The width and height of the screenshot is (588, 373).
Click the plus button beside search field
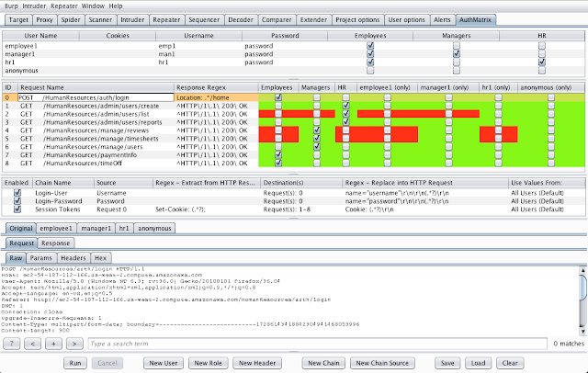pyautogui.click(x=54, y=343)
